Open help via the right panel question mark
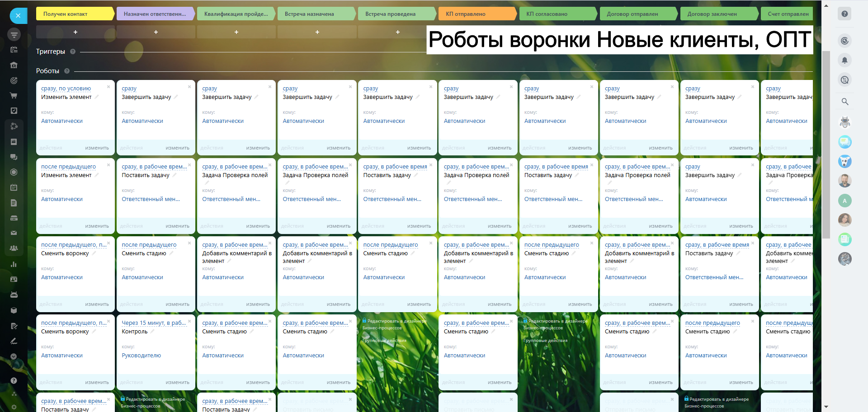The width and height of the screenshot is (868, 412). (x=844, y=14)
